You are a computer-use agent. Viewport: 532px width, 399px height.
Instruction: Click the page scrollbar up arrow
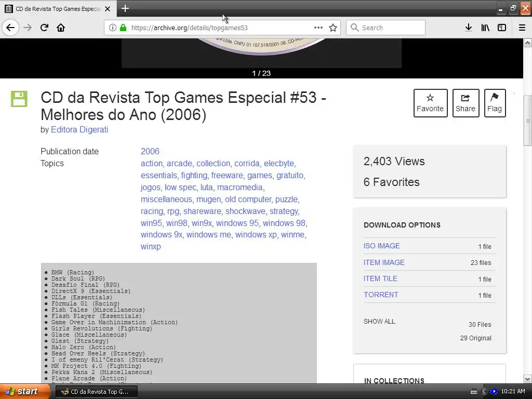(527, 43)
